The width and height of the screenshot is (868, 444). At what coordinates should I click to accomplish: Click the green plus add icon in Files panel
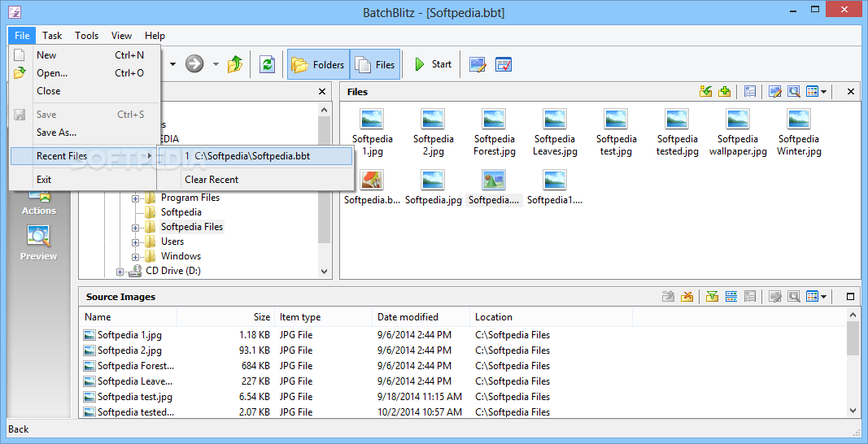[724, 92]
